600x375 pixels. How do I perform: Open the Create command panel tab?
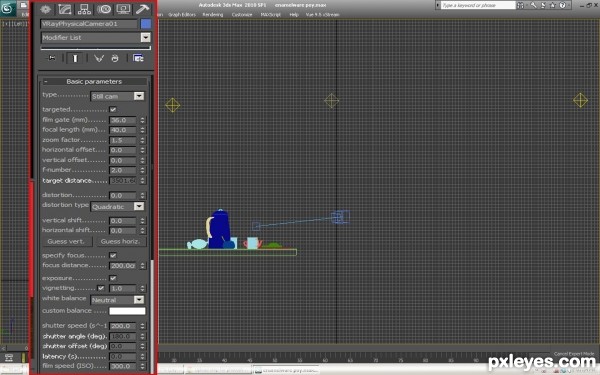[46, 10]
